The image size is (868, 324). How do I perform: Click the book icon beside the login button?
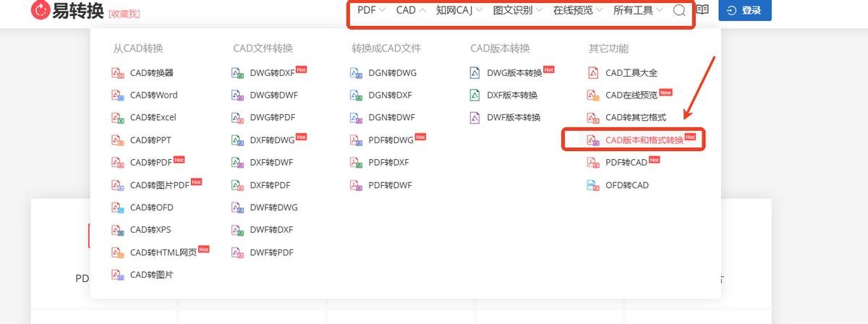[x=702, y=11]
